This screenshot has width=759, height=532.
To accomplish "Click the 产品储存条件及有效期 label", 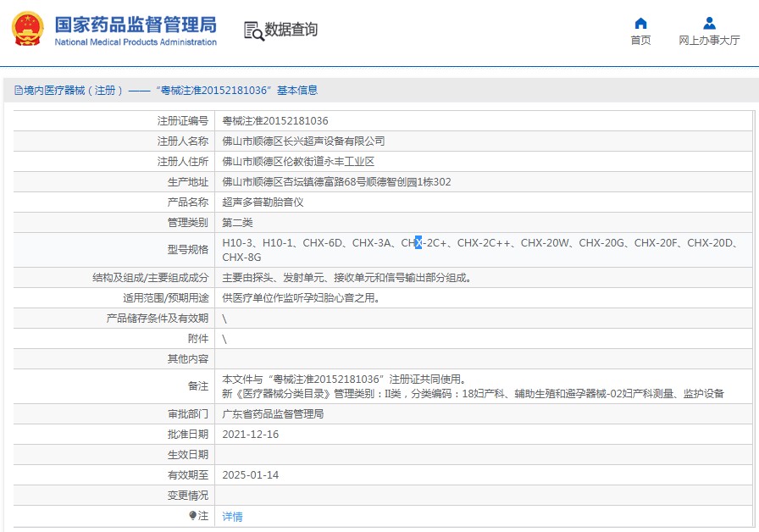I will coord(158,318).
